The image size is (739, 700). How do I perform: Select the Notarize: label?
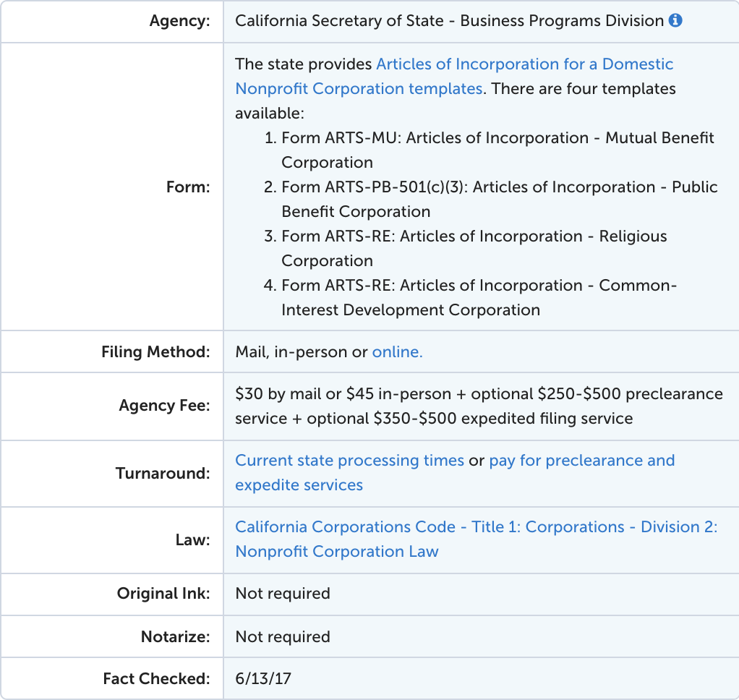click(175, 637)
